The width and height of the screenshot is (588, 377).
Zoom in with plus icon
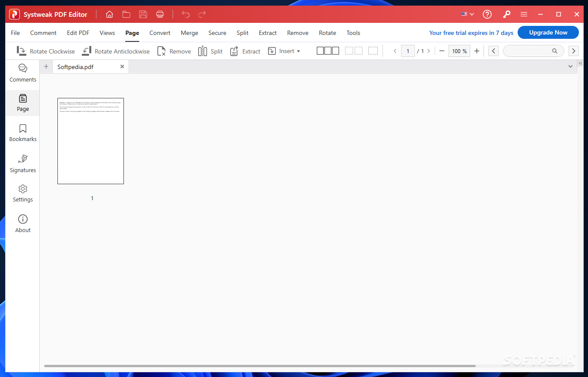pyautogui.click(x=477, y=51)
